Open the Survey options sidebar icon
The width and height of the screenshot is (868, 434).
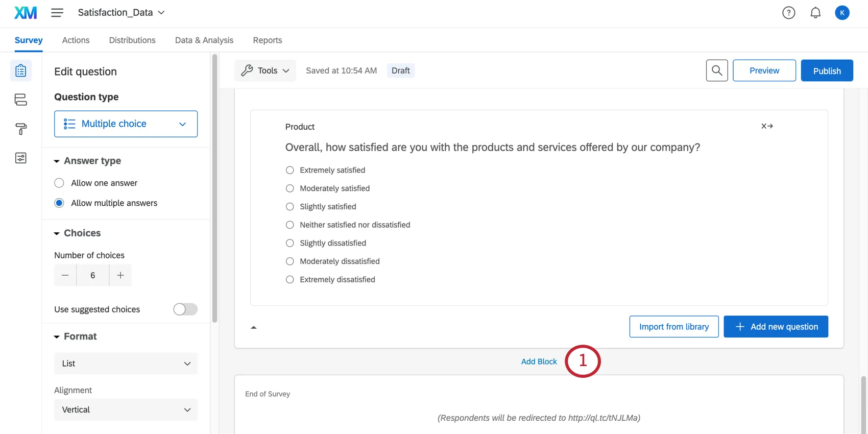20,158
